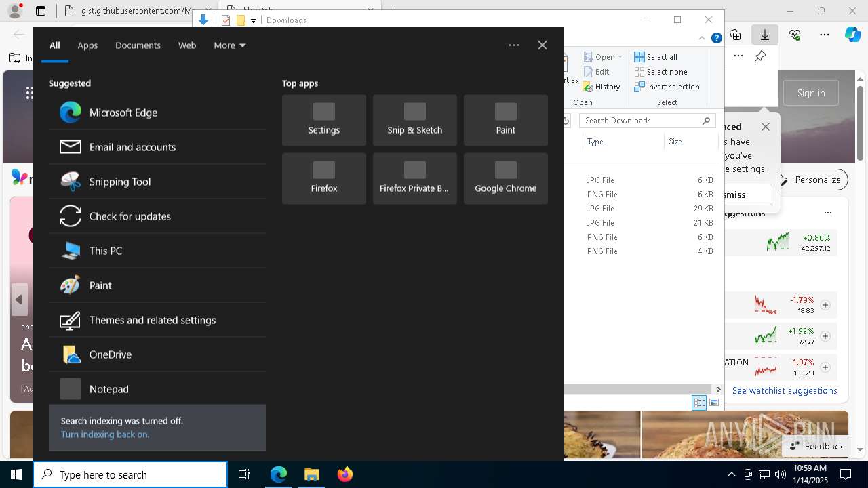The image size is (868, 488).
Task: Click the taskbar clock showing 10:59 AM
Action: click(810, 474)
